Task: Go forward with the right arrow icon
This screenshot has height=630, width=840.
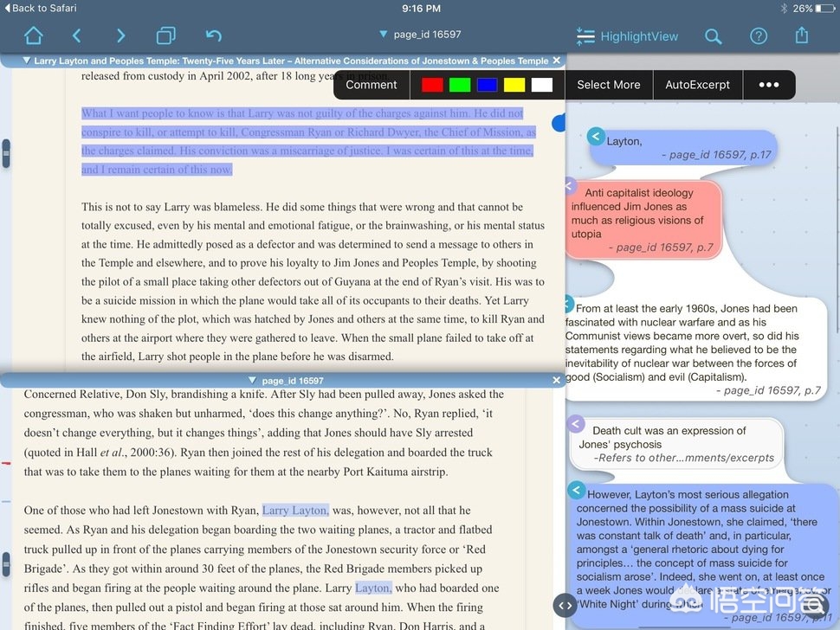Action: 121,35
